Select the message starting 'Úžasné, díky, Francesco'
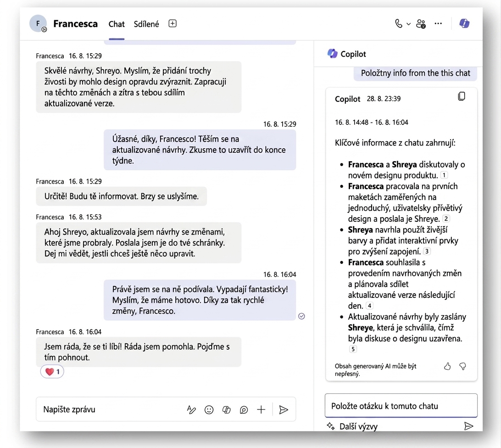 pyautogui.click(x=200, y=150)
